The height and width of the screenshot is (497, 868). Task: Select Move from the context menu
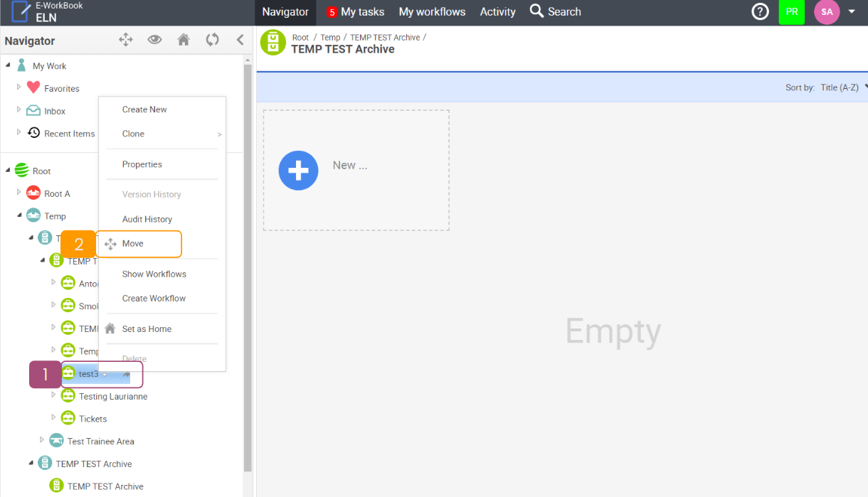click(133, 244)
